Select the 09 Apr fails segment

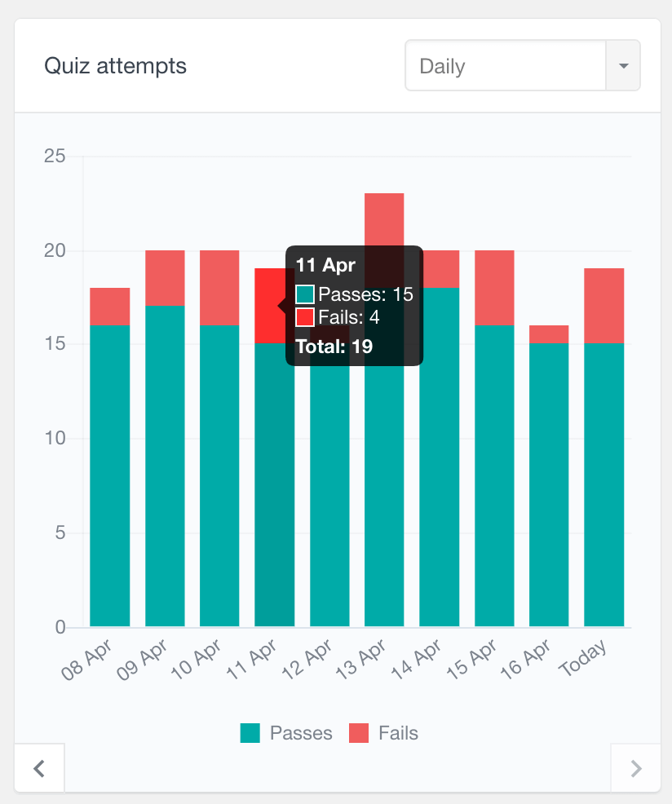(165, 278)
